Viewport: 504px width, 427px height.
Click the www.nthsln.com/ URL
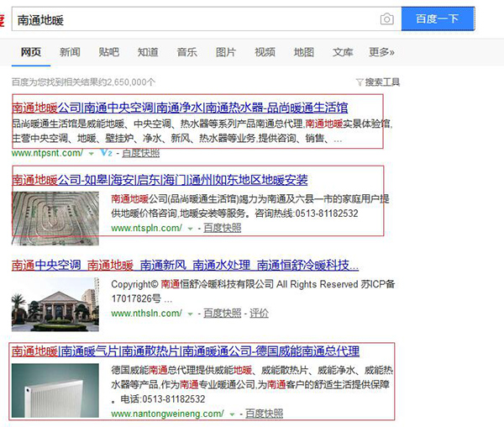click(146, 314)
